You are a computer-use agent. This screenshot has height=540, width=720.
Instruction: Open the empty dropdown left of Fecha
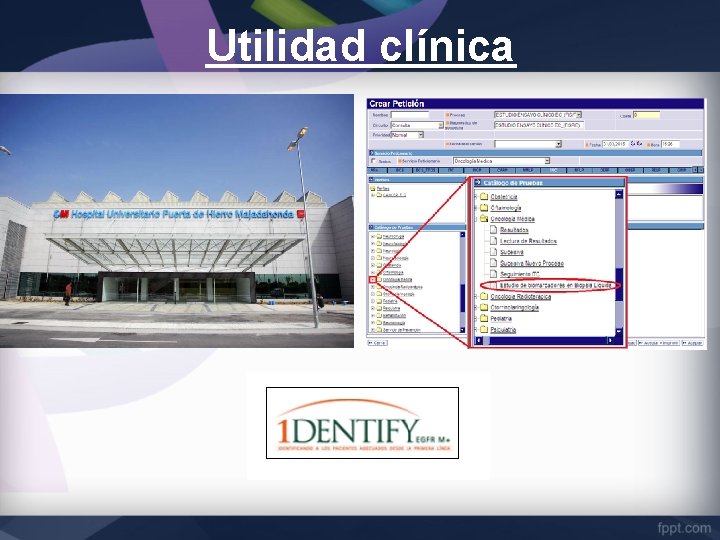tap(528, 144)
